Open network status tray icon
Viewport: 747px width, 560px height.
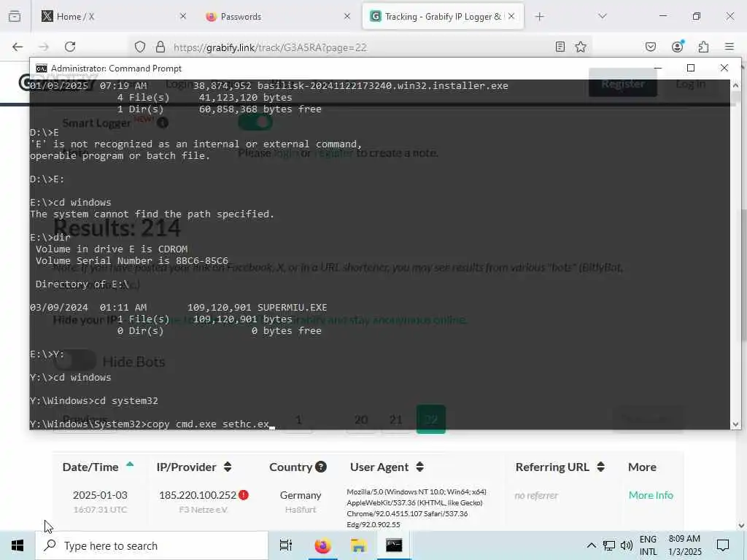click(609, 545)
